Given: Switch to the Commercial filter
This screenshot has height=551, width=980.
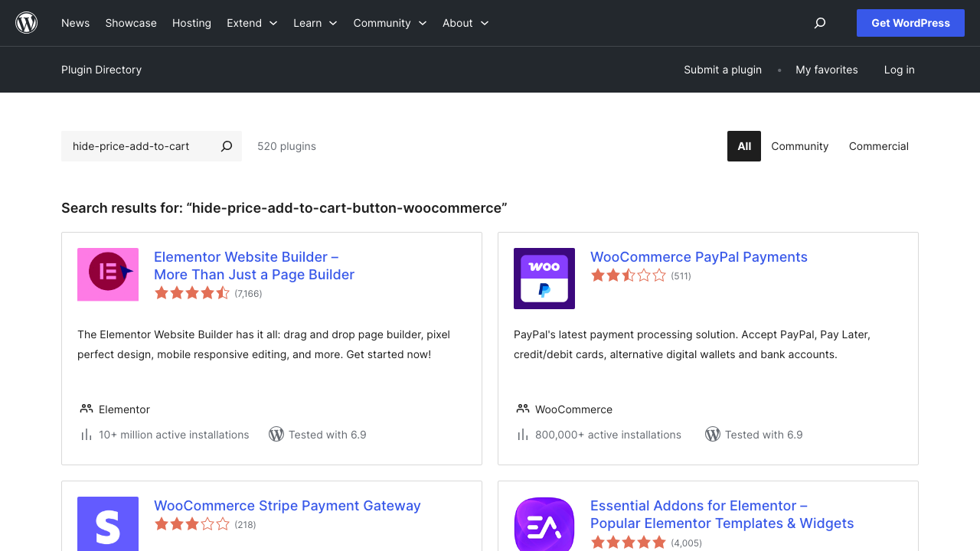Looking at the screenshot, I should pos(878,145).
